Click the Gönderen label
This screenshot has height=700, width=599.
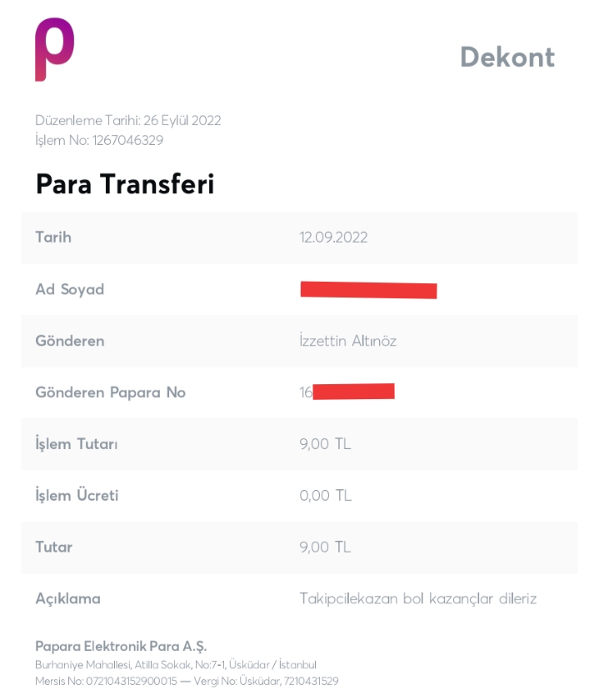[70, 341]
